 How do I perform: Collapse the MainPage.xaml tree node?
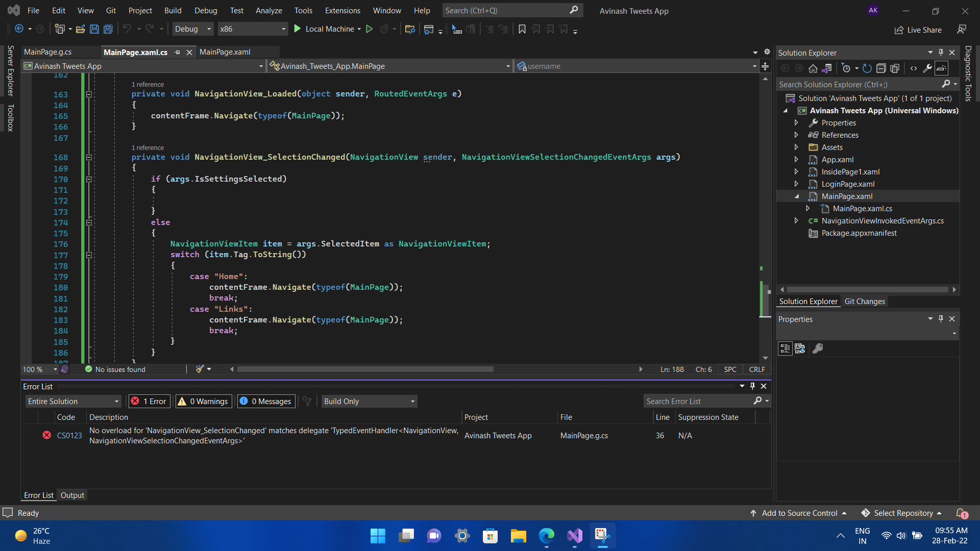(797, 196)
